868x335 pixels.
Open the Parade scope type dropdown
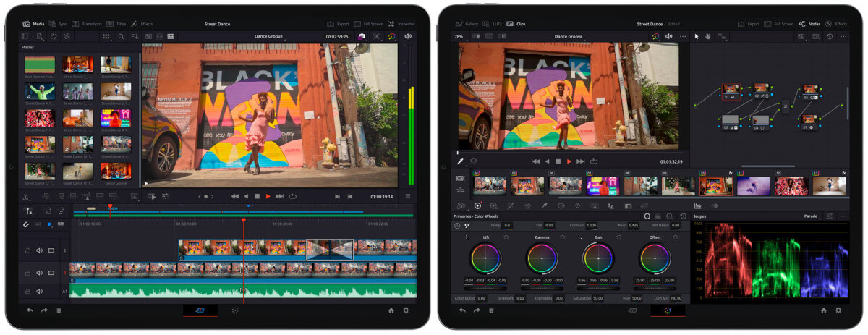812,216
